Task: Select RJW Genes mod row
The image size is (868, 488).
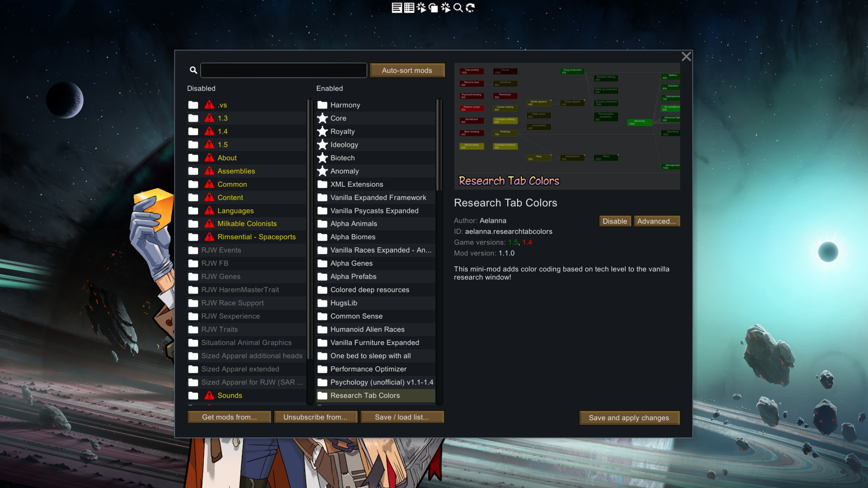Action: coord(247,277)
